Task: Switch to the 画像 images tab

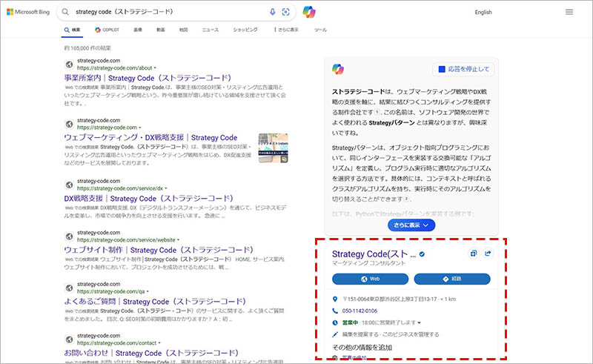Action: [x=138, y=30]
